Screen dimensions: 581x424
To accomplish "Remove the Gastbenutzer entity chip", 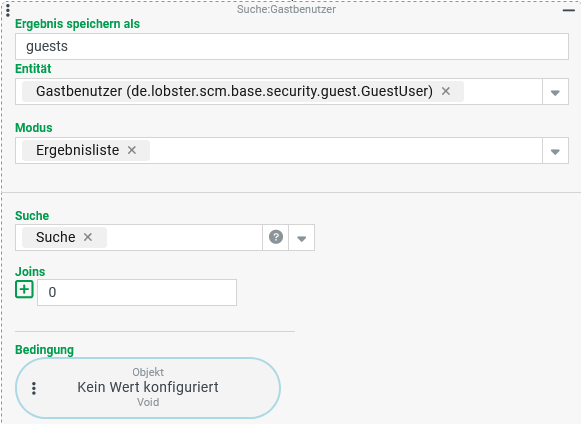I will pyautogui.click(x=446, y=91).
